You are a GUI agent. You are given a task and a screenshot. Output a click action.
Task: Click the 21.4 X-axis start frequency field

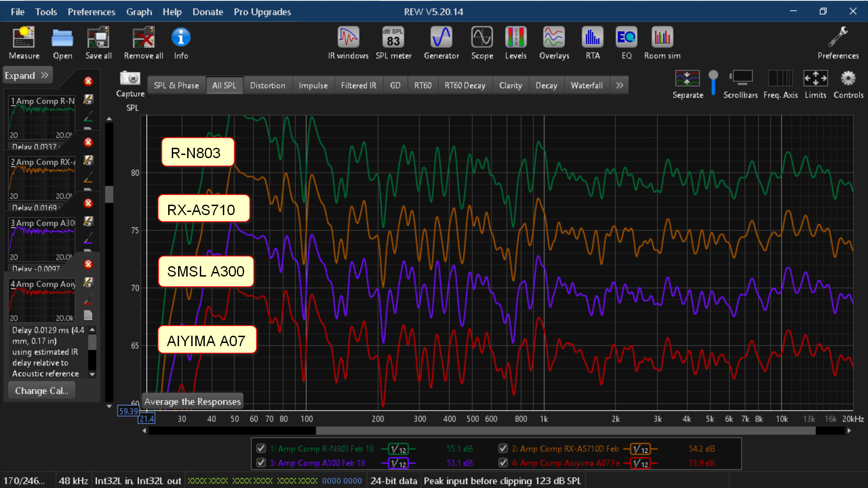click(x=146, y=418)
